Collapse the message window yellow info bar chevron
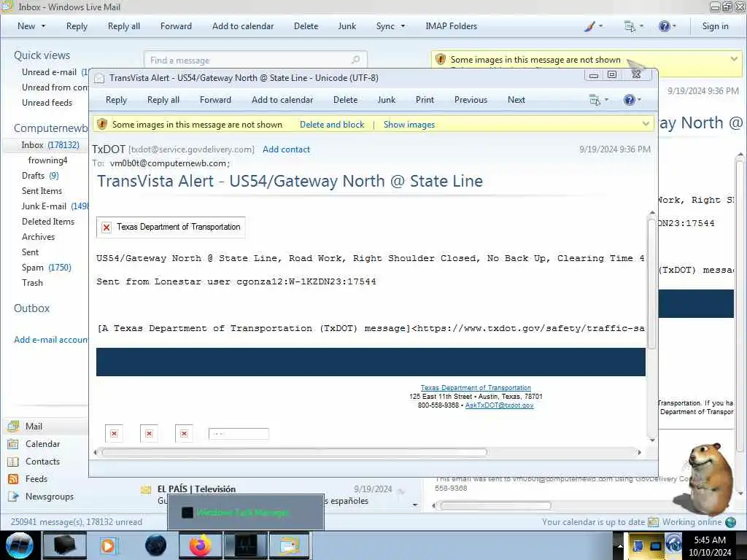The height and width of the screenshot is (560, 747). click(x=646, y=124)
